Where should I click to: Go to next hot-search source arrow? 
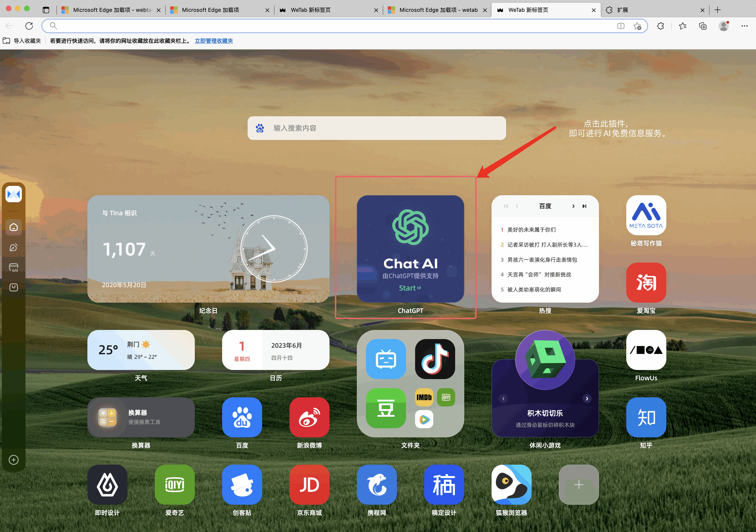573,206
